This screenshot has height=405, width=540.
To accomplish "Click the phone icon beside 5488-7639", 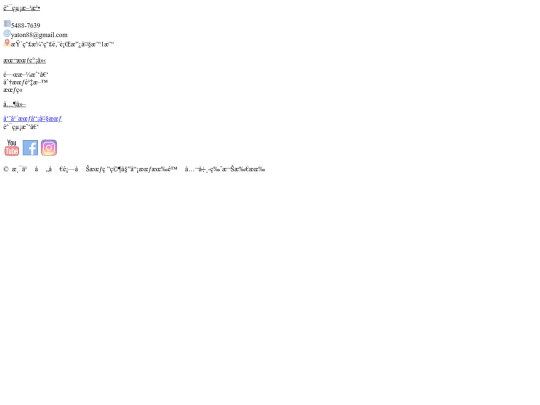I will [7, 24].
